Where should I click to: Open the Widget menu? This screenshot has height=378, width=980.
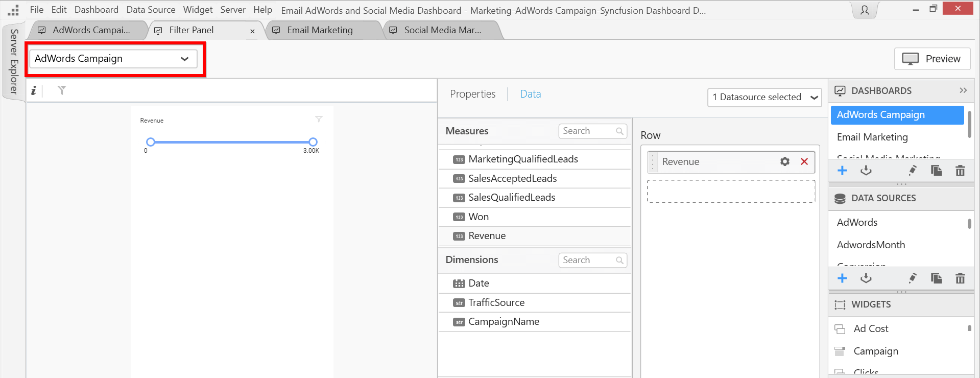tap(198, 10)
